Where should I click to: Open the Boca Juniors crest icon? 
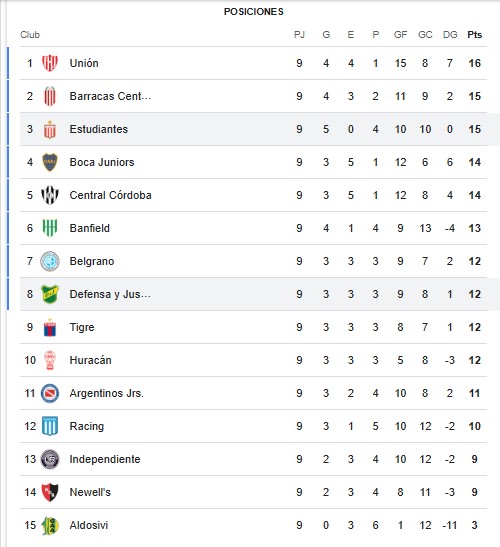[50, 162]
